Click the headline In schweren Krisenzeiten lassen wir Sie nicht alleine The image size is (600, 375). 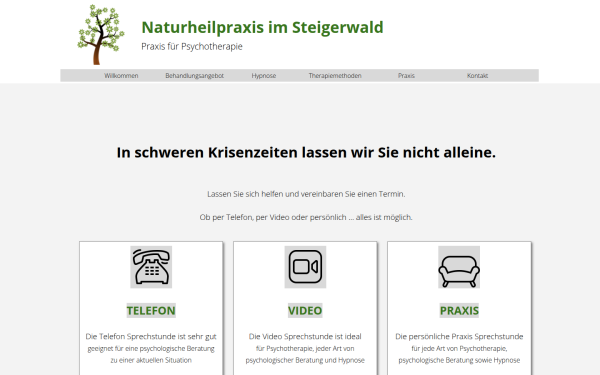306,152
